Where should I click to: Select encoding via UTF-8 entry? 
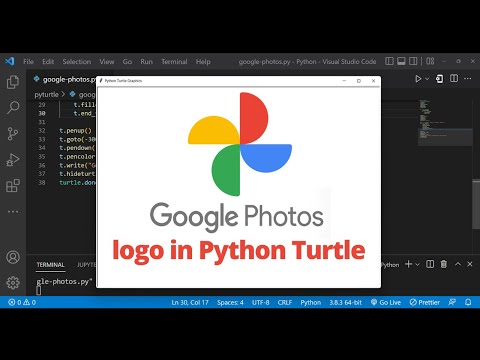(x=261, y=302)
